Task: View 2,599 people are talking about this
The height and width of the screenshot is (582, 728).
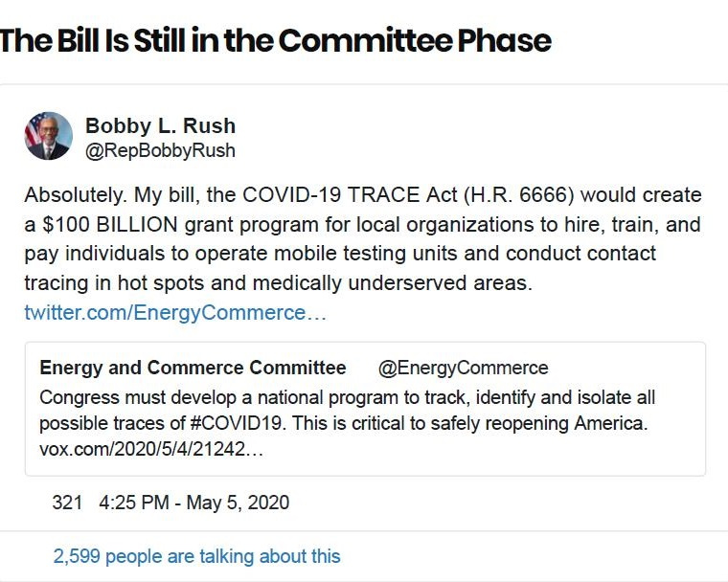Action: pos(196,555)
